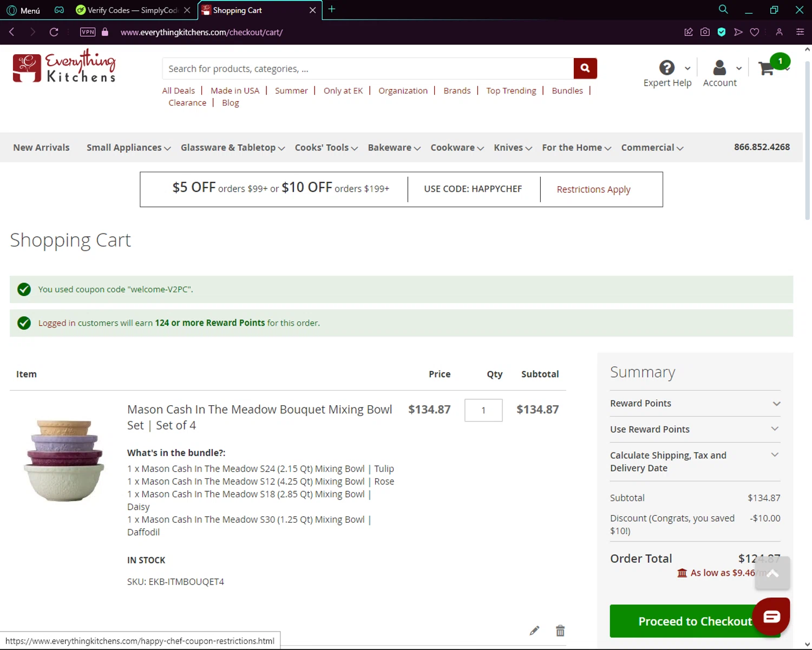The image size is (812, 650).
Task: Open Made in USA category
Action: 235,90
